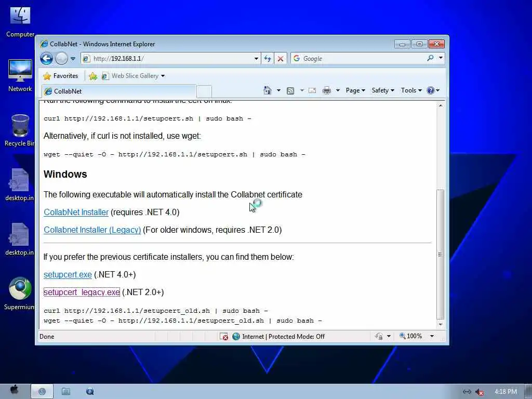532x399 pixels.
Task: Click the wget setupcert.sh command line
Action: [175, 154]
